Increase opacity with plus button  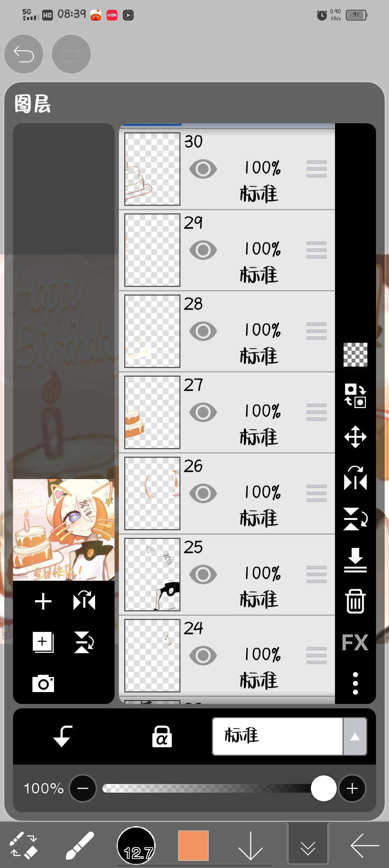(x=352, y=788)
